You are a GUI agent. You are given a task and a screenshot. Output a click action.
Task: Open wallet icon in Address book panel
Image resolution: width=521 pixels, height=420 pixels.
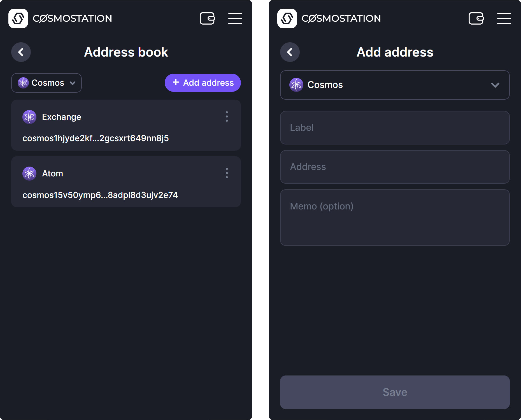pyautogui.click(x=207, y=18)
